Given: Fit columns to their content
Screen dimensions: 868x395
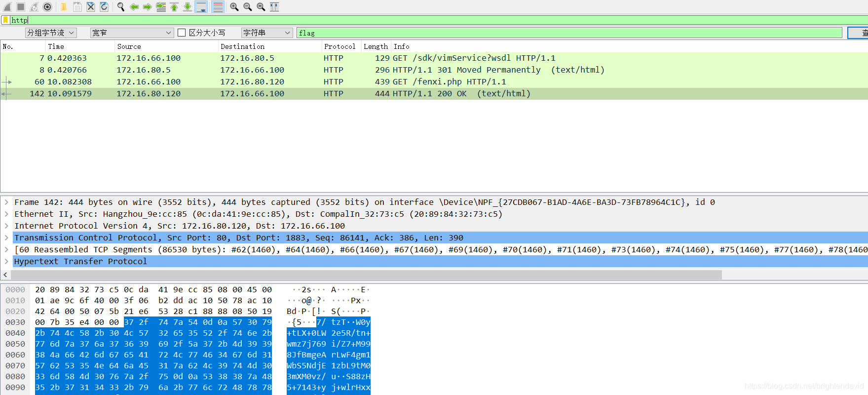Looking at the screenshot, I should pos(274,6).
